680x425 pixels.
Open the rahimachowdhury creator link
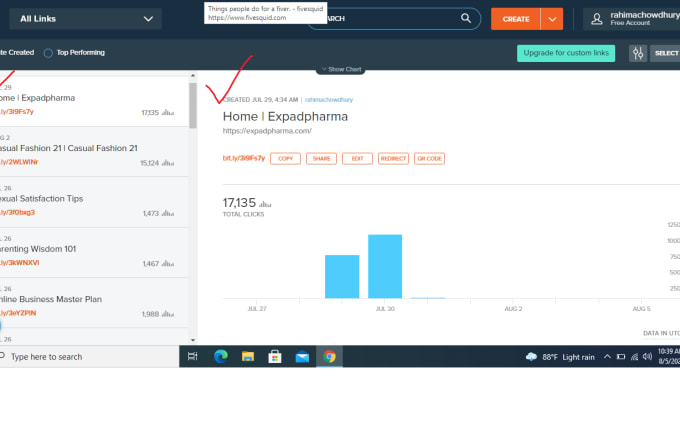coord(329,100)
